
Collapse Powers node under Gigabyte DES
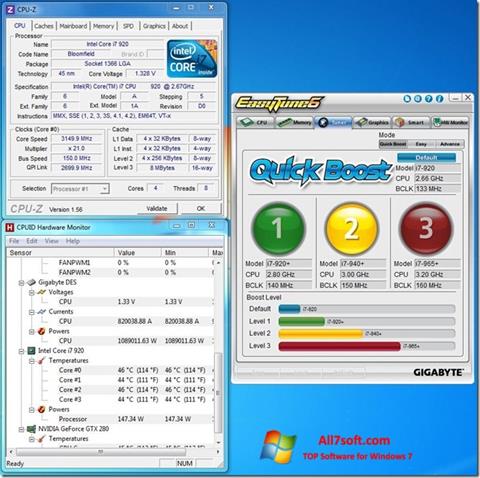(x=32, y=332)
